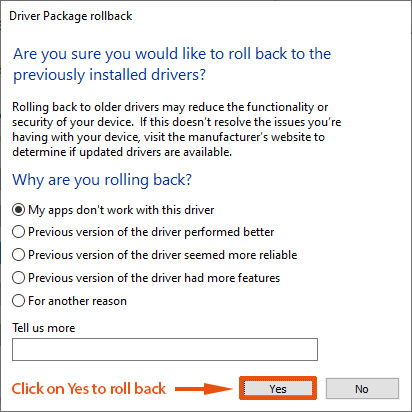Image resolution: width=412 pixels, height=412 pixels.
Task: Click the "Are you sure you would like" heading
Action: tap(172, 64)
